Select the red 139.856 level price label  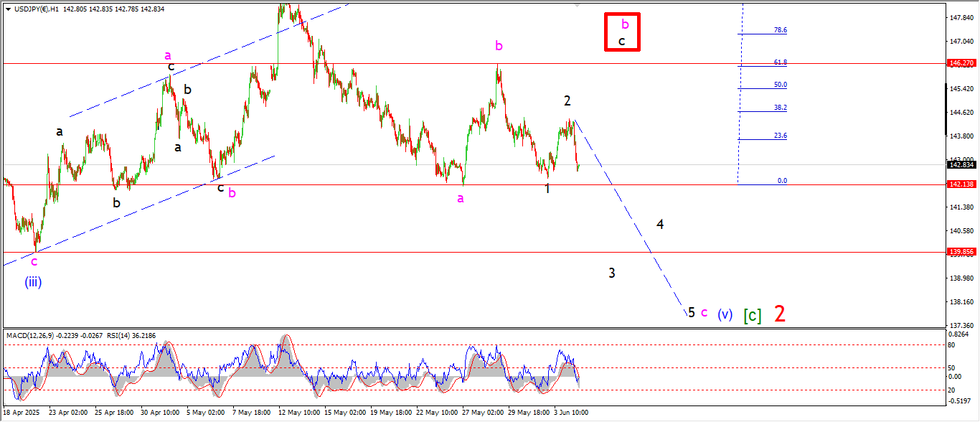(x=960, y=252)
